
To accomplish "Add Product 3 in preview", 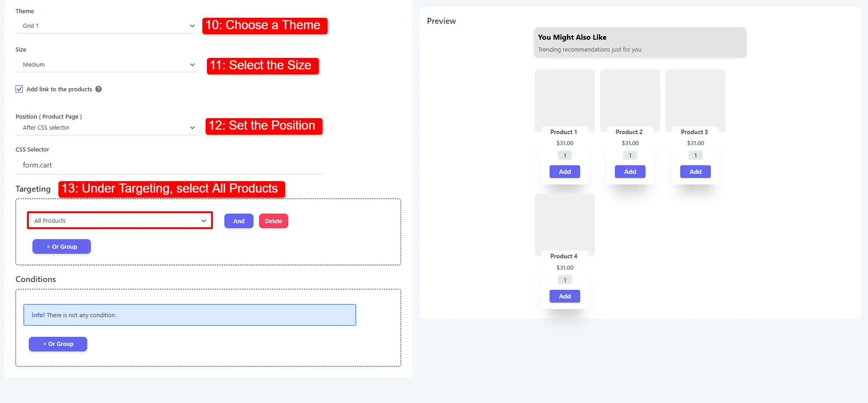I will 695,172.
